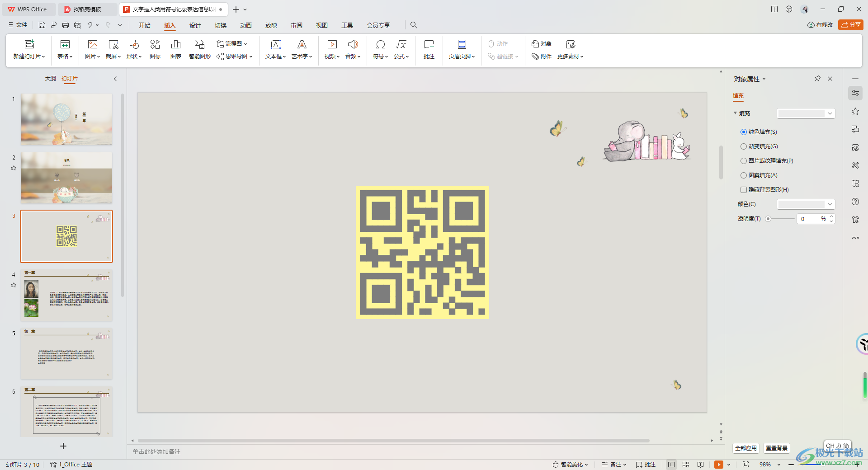Toggle reading view icon in status bar
This screenshot has height=470, width=868.
(x=700, y=465)
